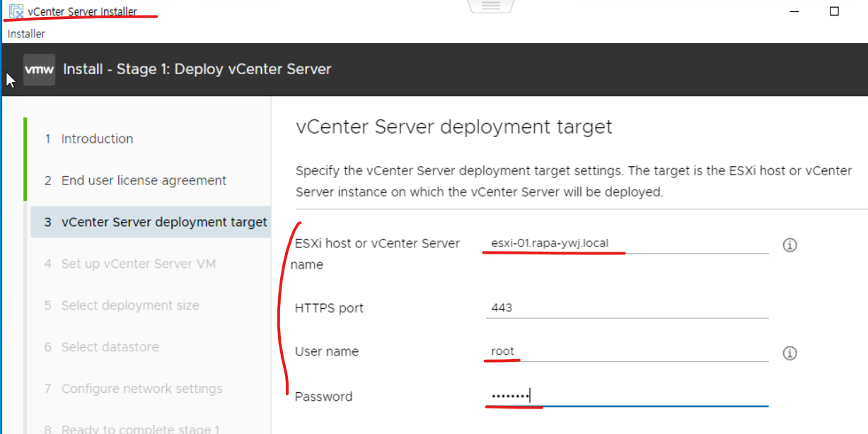Select step 3 vCenter Server deployment target
The height and width of the screenshot is (434, 868).
tap(151, 222)
